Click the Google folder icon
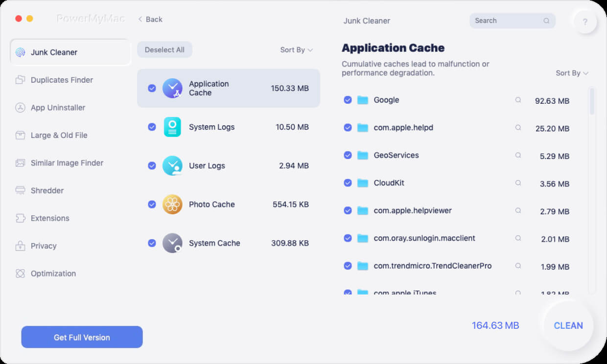607x364 pixels. (363, 100)
